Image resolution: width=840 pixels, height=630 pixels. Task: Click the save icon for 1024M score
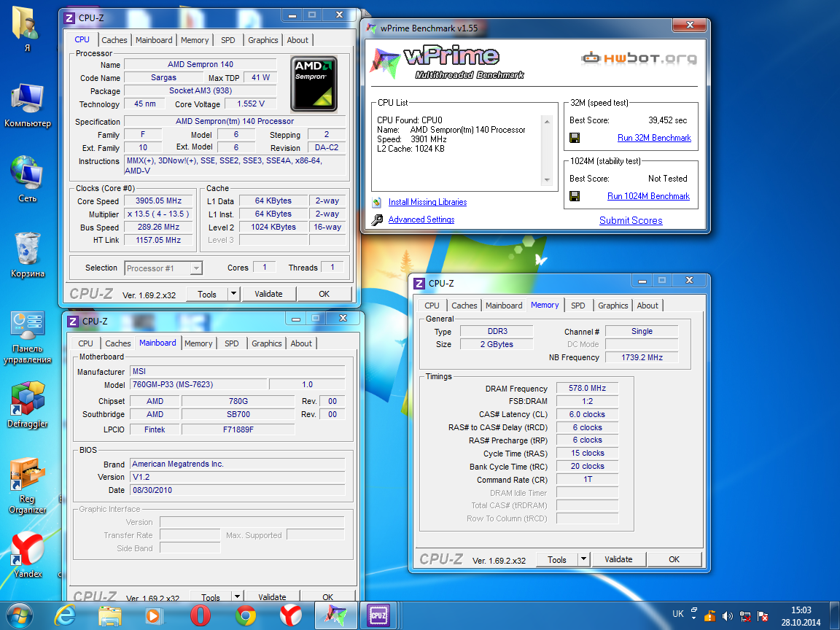tap(575, 196)
